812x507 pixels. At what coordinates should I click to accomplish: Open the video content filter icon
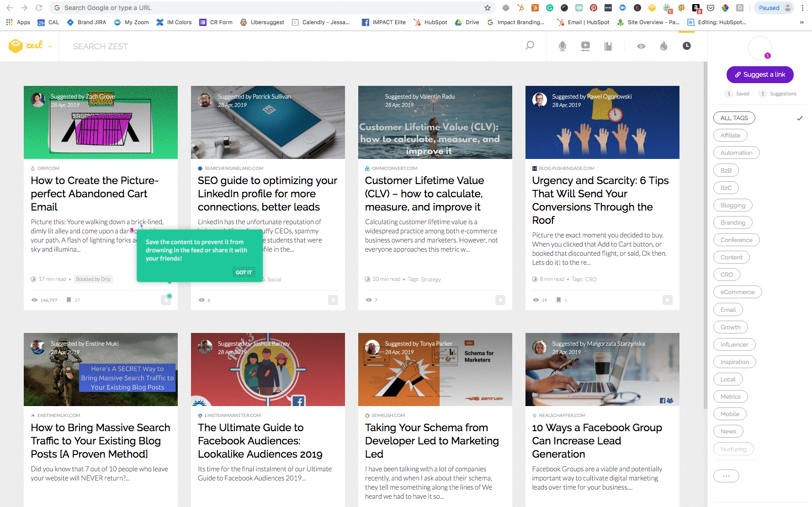(x=585, y=46)
